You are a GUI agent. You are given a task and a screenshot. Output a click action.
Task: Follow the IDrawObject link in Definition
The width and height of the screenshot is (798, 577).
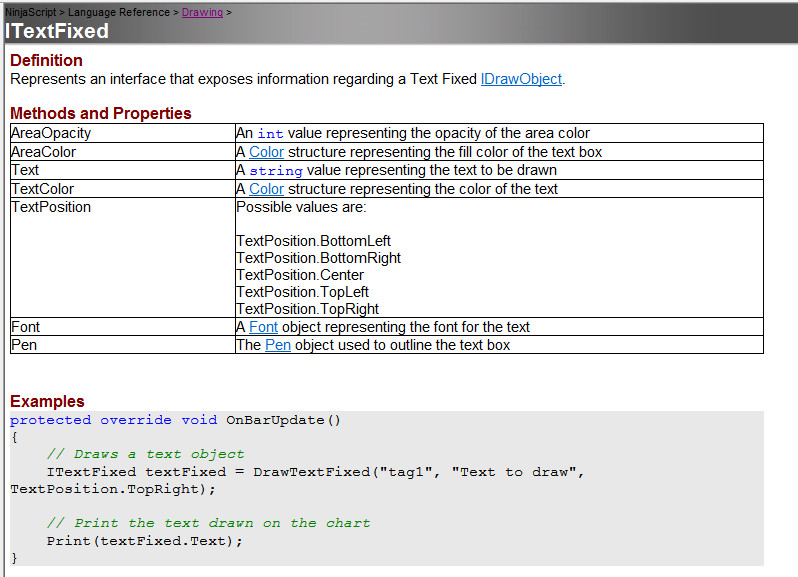(x=521, y=79)
